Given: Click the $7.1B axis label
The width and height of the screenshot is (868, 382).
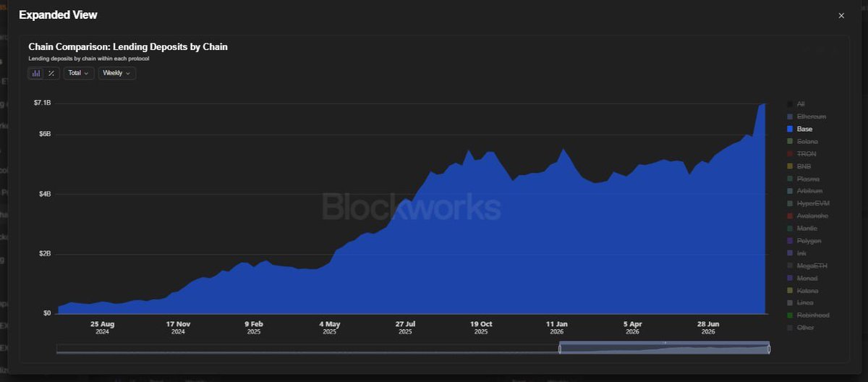Looking at the screenshot, I should 43,103.
